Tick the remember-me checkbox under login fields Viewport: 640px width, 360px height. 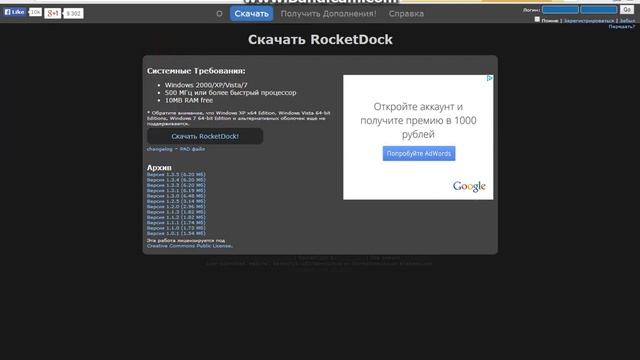pyautogui.click(x=537, y=20)
